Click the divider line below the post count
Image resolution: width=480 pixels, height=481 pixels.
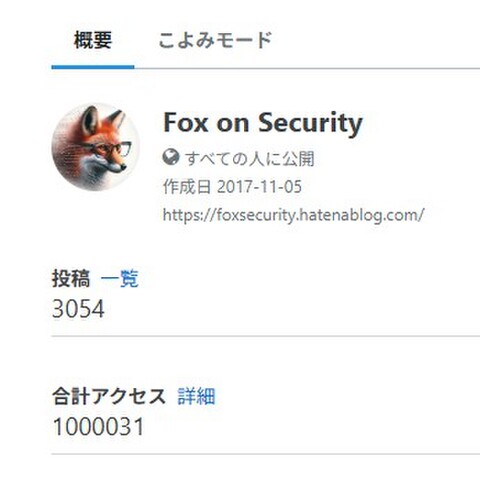pos(266,336)
